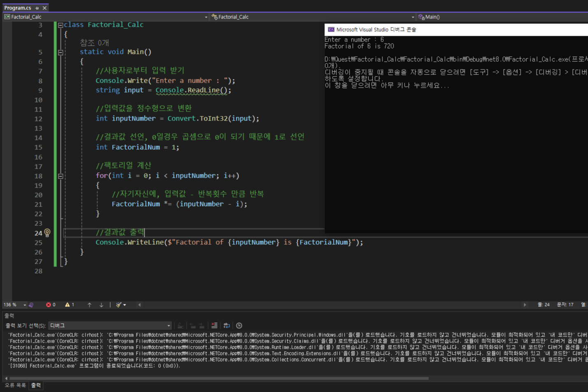Collapse the class Factorial_Calc code block

(x=60, y=25)
